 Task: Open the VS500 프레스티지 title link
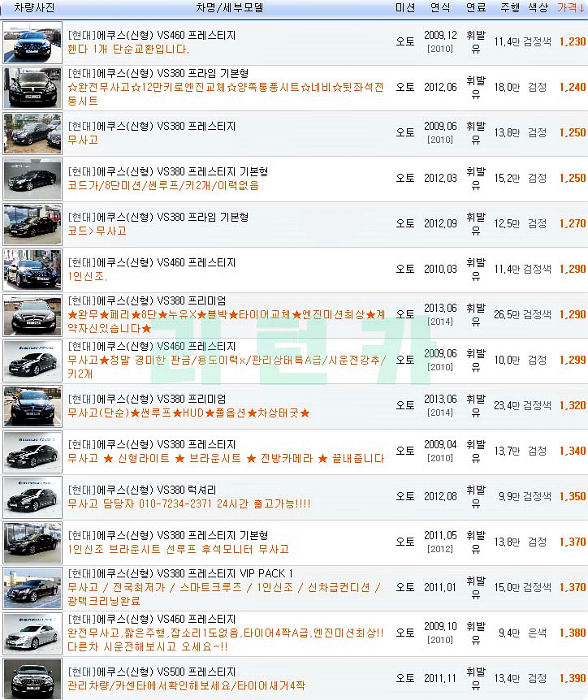(152, 672)
